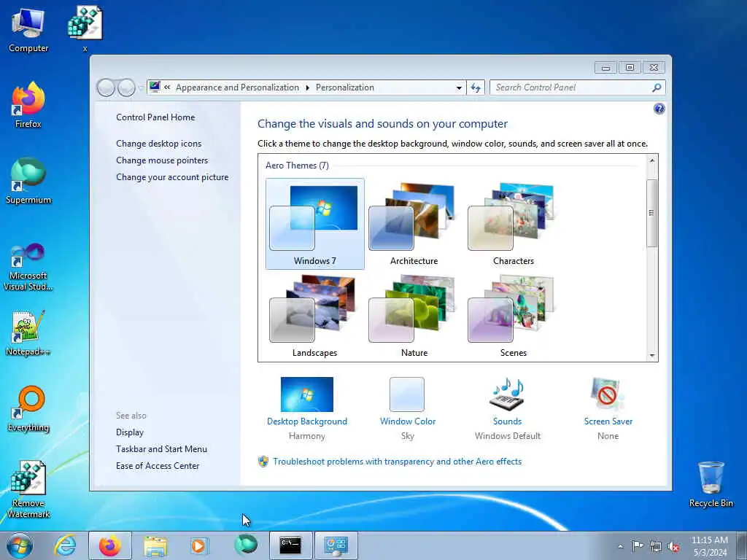Viewport: 747px width, 560px height.
Task: Click Appearance and Personalization breadcrumb
Action: (237, 87)
